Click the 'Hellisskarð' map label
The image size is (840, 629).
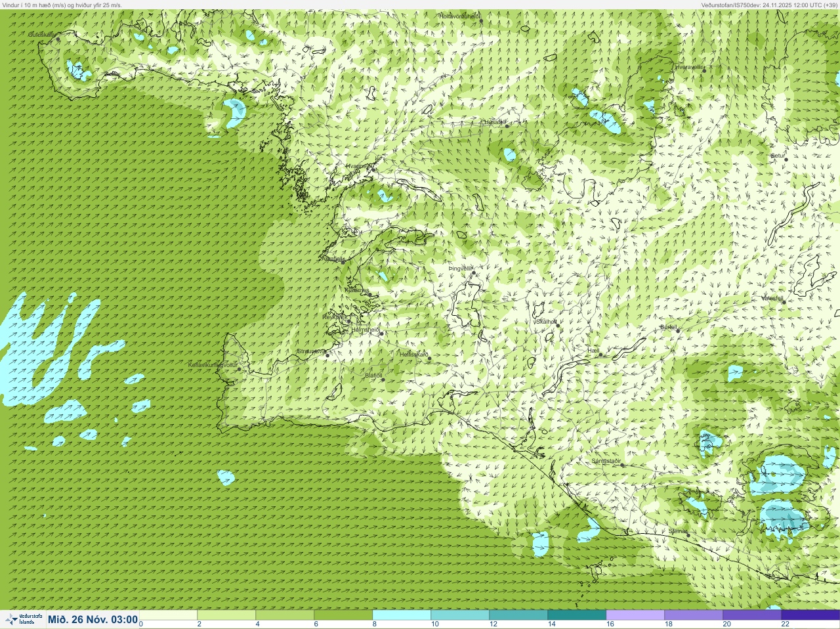click(x=414, y=355)
